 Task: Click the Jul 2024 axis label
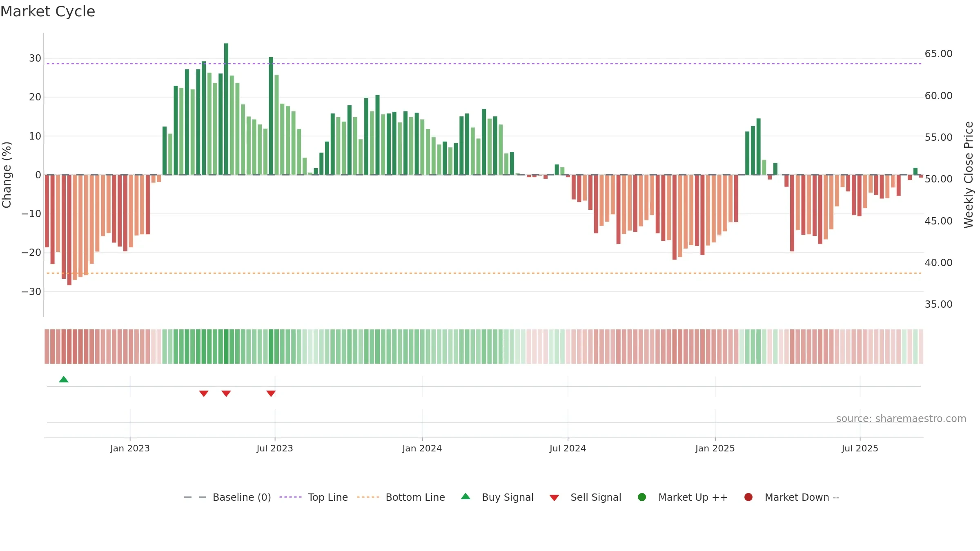(568, 448)
